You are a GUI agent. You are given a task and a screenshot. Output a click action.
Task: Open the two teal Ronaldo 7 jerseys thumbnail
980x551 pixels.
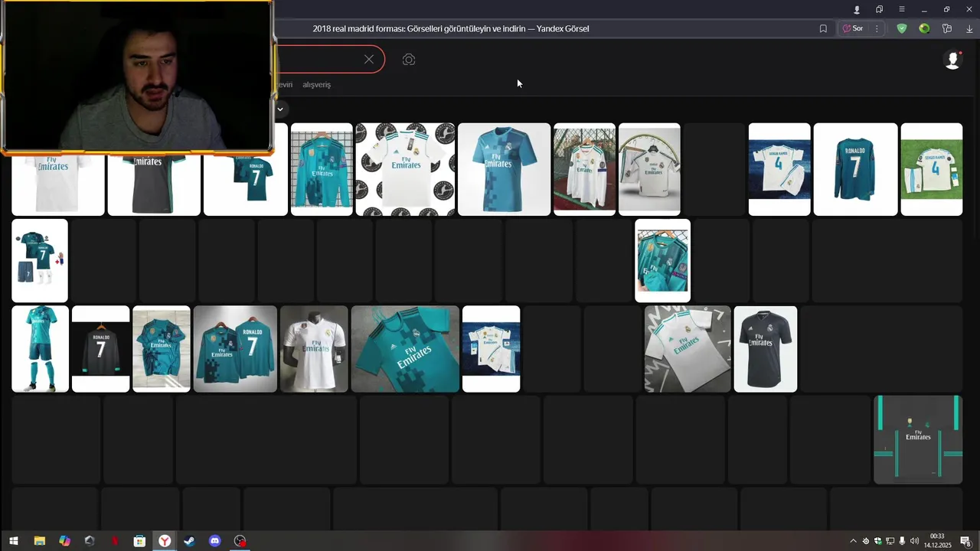click(235, 349)
